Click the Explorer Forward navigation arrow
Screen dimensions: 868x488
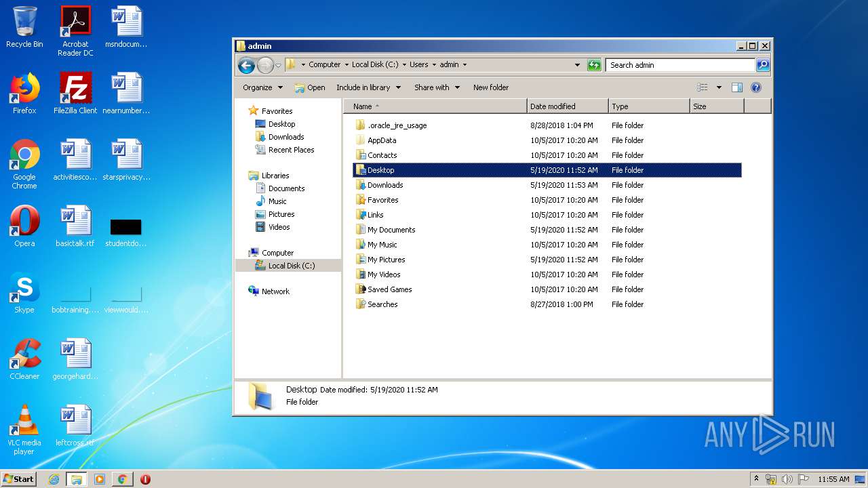click(265, 65)
